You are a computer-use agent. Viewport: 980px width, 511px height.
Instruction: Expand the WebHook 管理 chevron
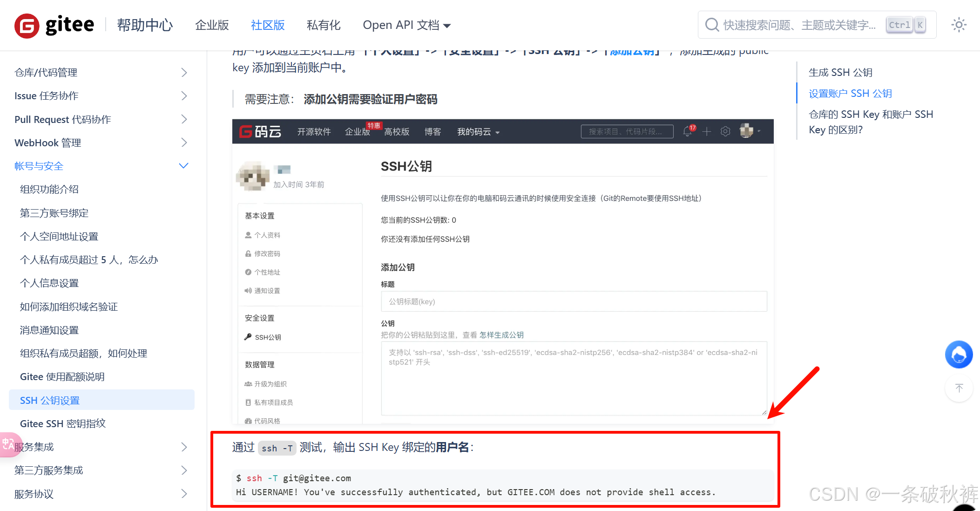184,143
